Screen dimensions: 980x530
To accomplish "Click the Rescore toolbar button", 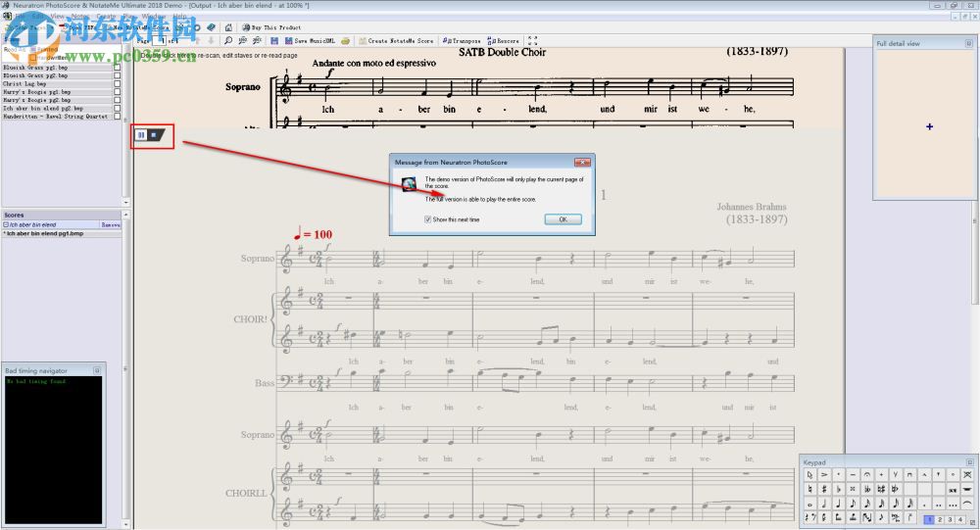I will click(x=503, y=40).
